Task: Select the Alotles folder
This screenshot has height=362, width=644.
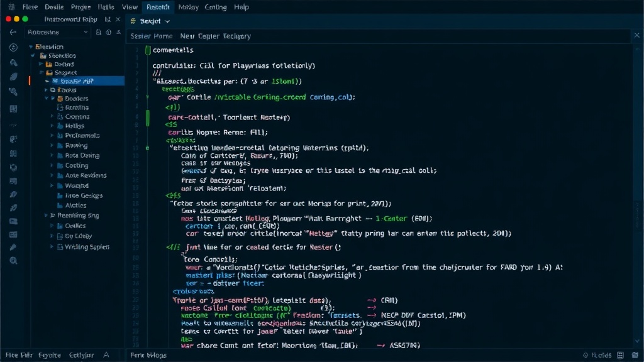Action: 75,206
